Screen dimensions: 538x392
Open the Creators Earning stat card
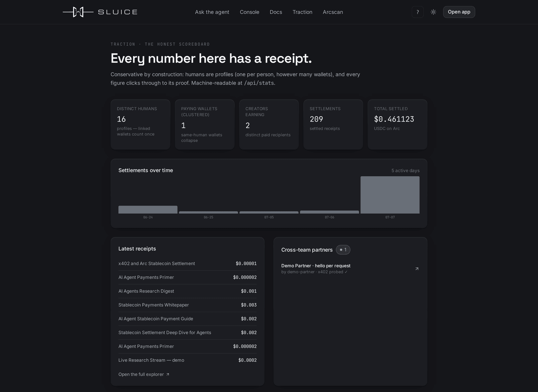pos(269,125)
